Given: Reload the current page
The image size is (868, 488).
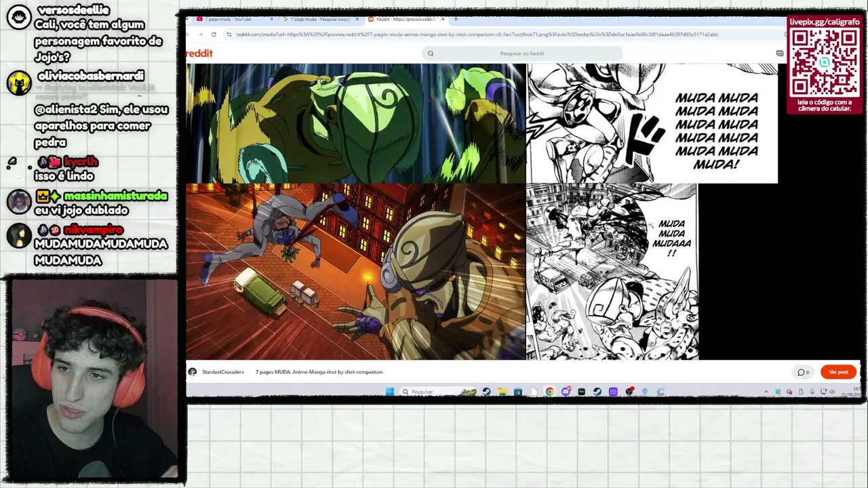Looking at the screenshot, I should coord(214,35).
